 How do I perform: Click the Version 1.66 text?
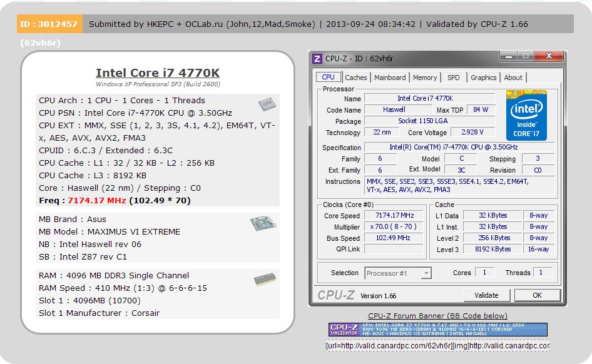(x=379, y=296)
